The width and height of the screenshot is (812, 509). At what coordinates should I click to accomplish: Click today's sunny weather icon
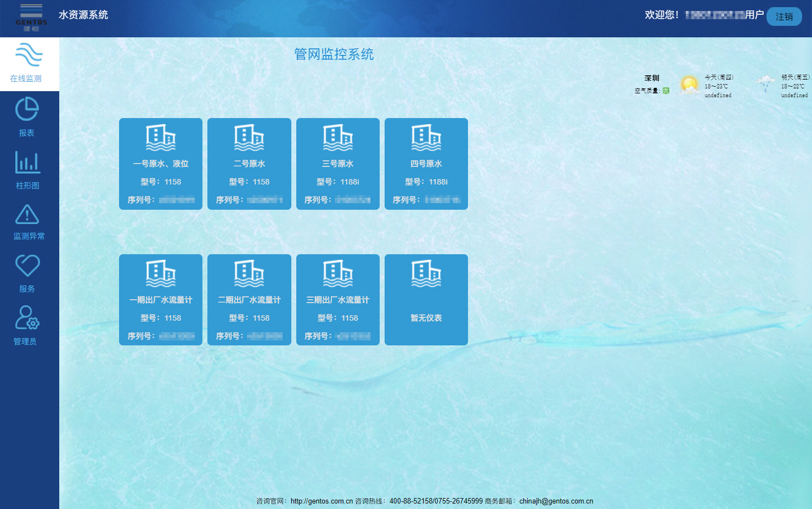[x=689, y=85]
